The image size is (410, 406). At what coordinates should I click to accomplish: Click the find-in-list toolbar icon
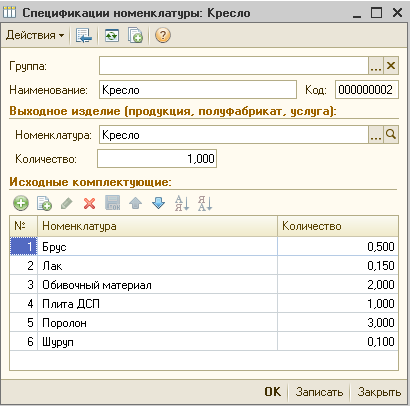(84, 35)
